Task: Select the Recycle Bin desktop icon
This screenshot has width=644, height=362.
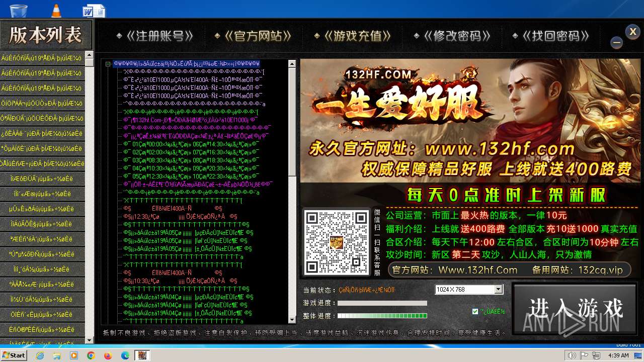Action: tap(19, 10)
